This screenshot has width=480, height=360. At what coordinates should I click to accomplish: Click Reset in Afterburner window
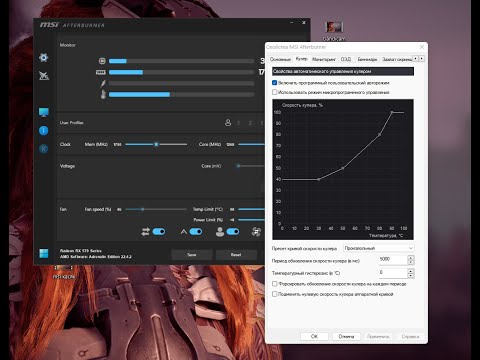(236, 255)
